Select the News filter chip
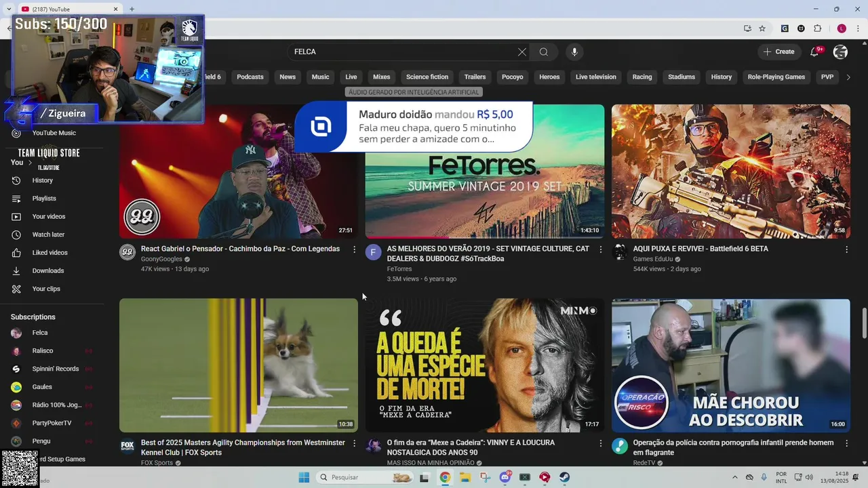868x488 pixels. [x=288, y=77]
